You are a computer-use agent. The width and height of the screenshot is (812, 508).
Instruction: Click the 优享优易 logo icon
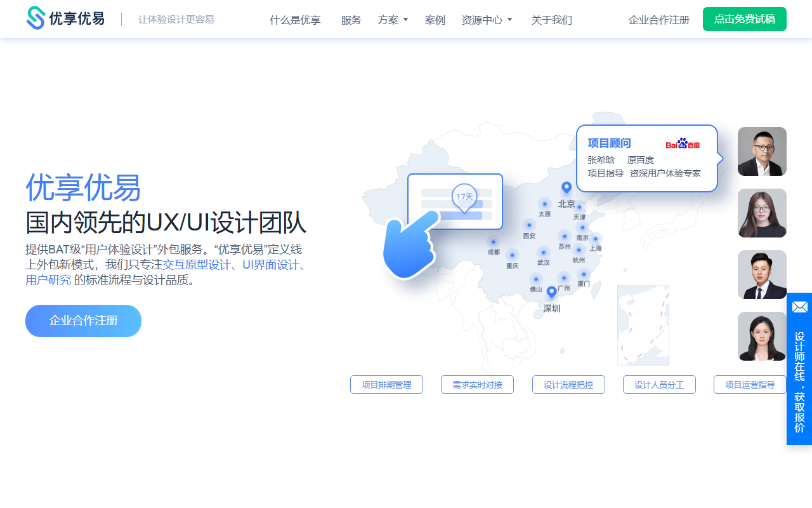pos(36,18)
